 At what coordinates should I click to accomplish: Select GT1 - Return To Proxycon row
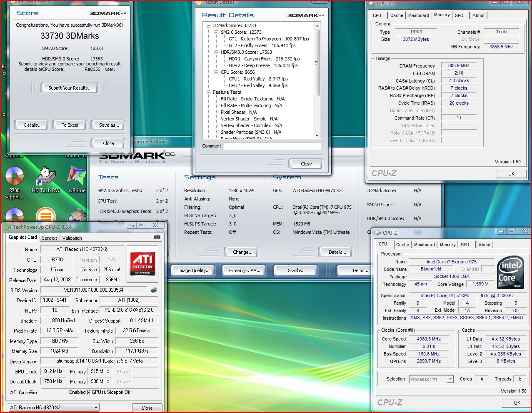click(269, 39)
